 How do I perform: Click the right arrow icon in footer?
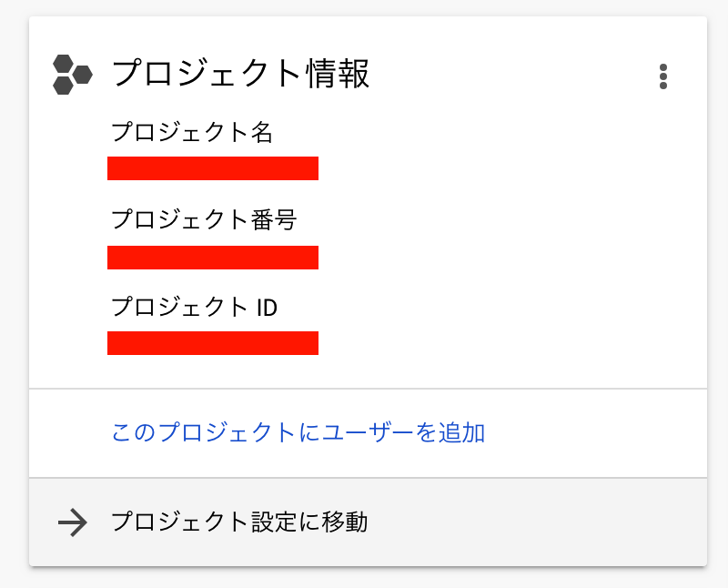coord(72,522)
